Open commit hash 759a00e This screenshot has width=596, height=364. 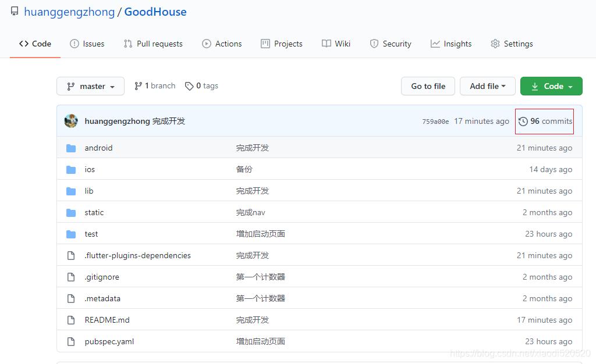(435, 122)
